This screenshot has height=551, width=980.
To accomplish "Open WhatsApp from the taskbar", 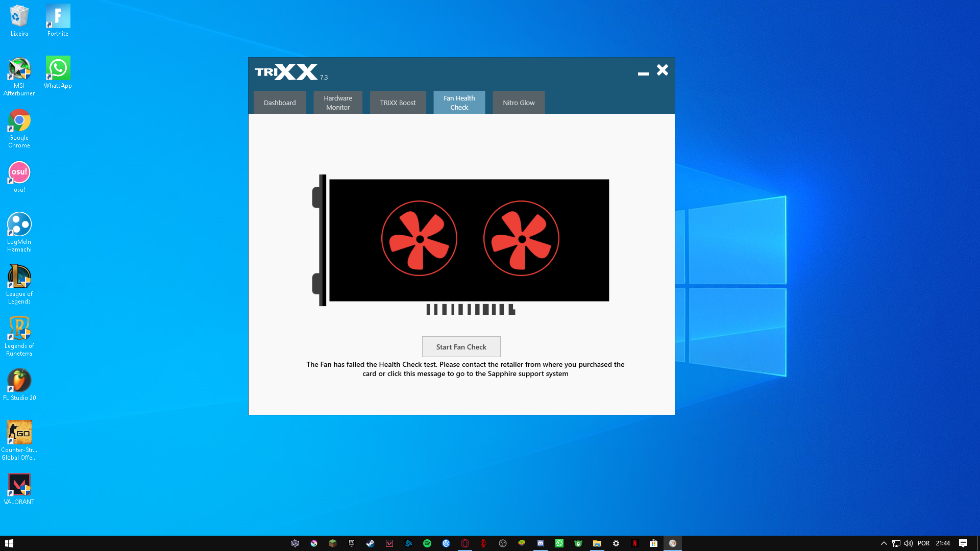I will click(x=559, y=543).
